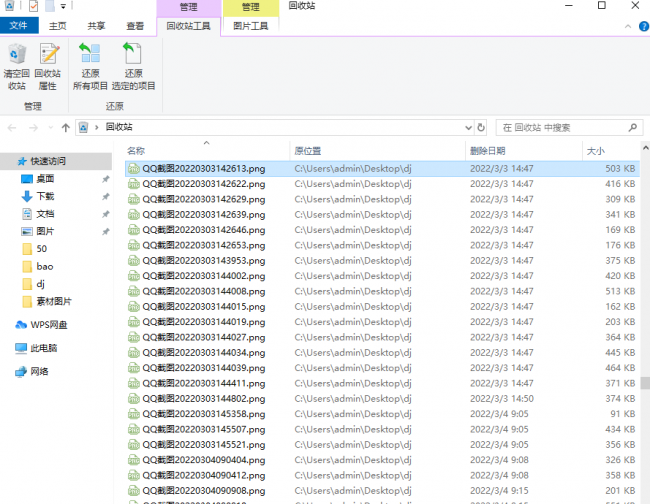Open the 50 folder in sidebar
Viewport: 650px width, 504px height.
coord(41,249)
